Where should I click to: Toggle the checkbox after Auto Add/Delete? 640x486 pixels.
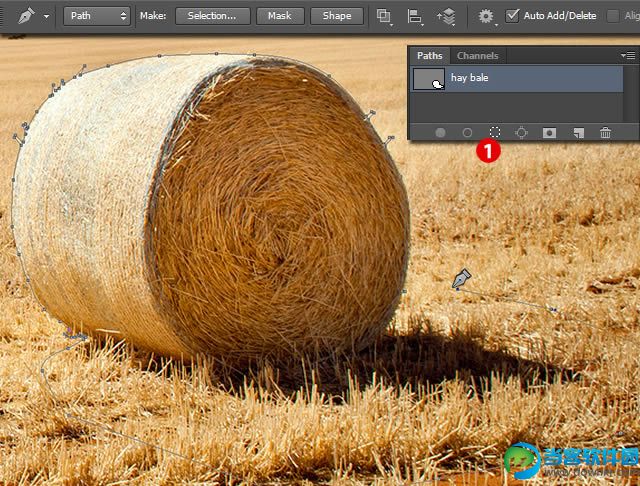tap(613, 16)
